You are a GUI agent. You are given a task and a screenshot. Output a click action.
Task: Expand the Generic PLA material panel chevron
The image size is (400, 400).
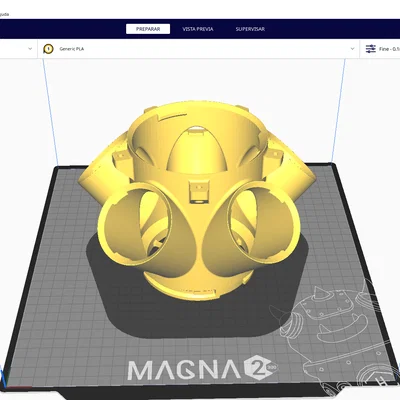(x=352, y=49)
